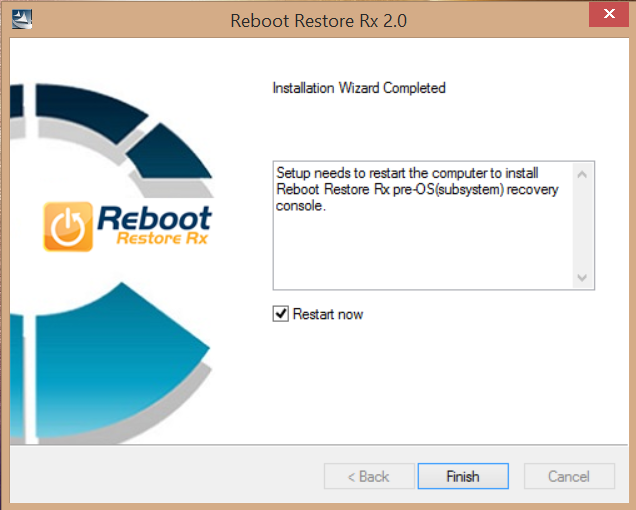
Task: Click the scroll up arrow in the message box
Action: point(582,174)
